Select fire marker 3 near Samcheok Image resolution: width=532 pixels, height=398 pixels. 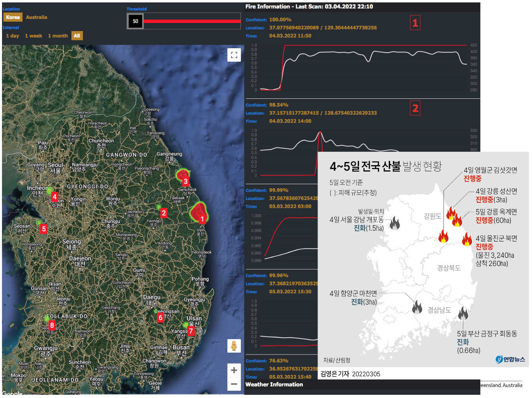(186, 181)
